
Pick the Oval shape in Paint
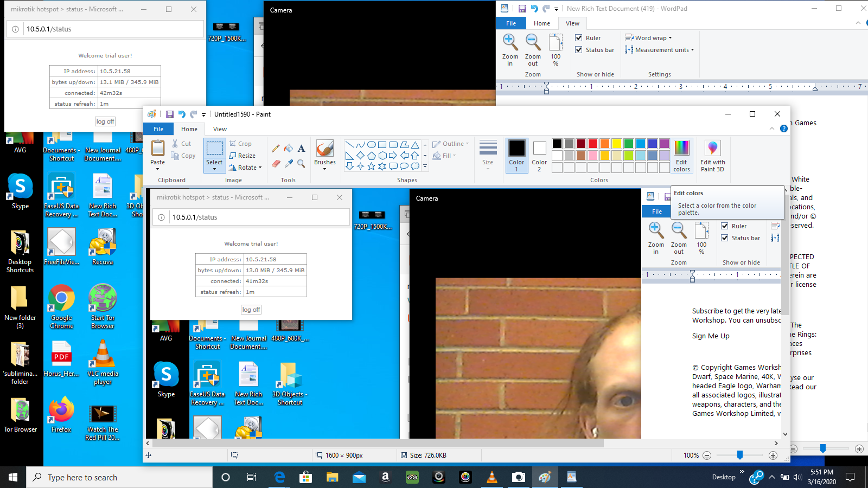click(372, 145)
